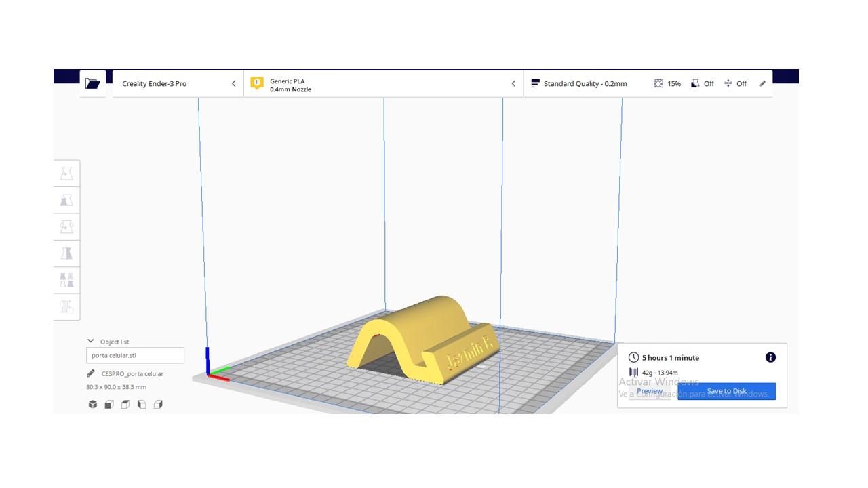Select the Support Blocker tool
Image resolution: width=868 pixels, height=488 pixels.
pos(66,307)
